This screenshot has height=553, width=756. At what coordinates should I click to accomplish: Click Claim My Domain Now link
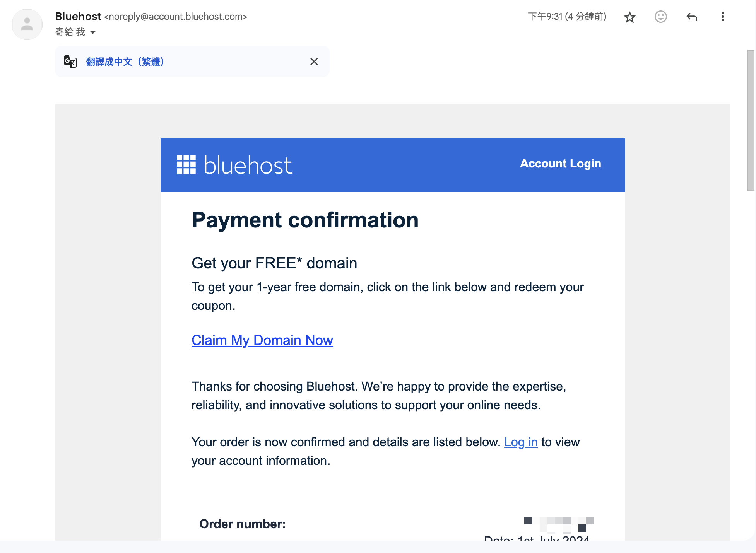tap(262, 340)
